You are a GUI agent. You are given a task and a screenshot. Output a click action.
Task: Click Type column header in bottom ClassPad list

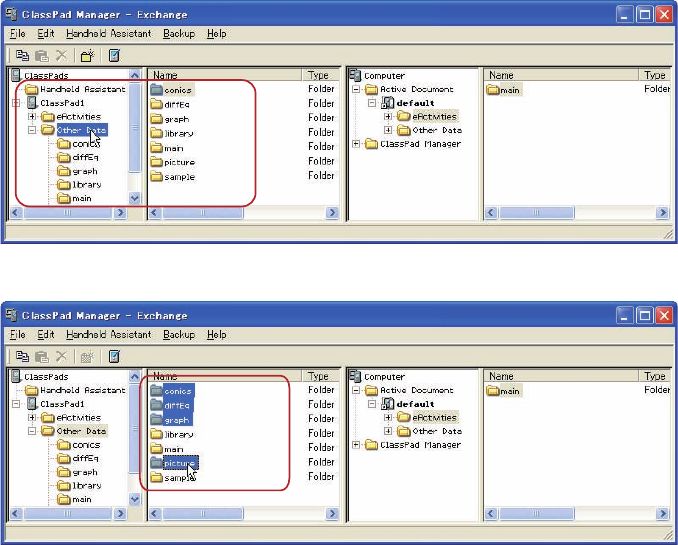pyautogui.click(x=320, y=376)
